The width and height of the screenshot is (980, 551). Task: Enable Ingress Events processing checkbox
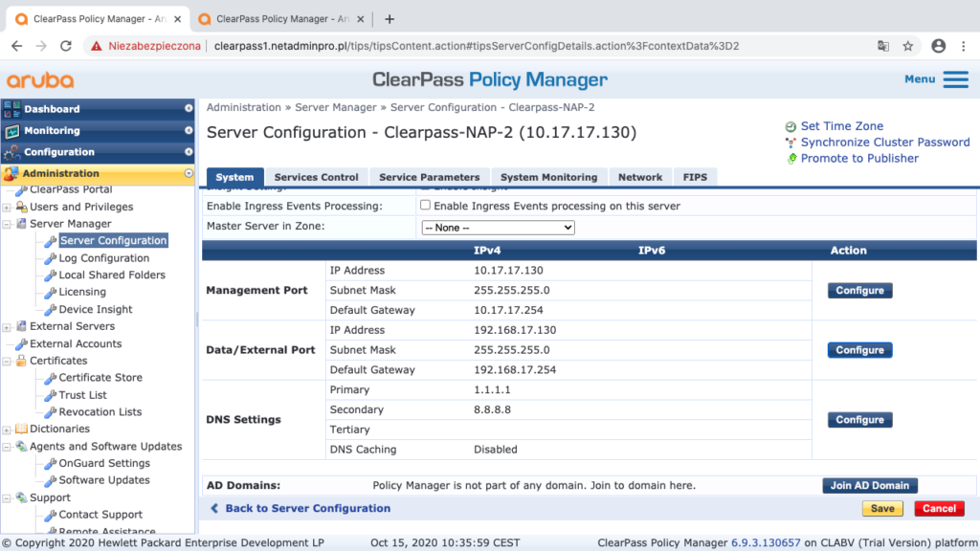coord(425,205)
